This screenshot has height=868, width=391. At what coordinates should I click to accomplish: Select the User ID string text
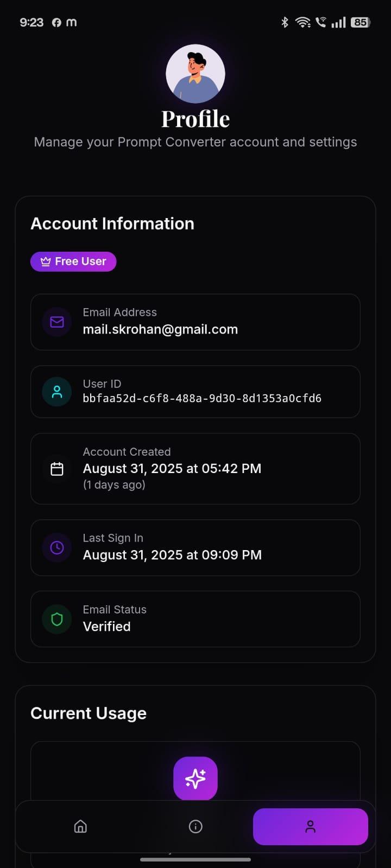pos(202,398)
